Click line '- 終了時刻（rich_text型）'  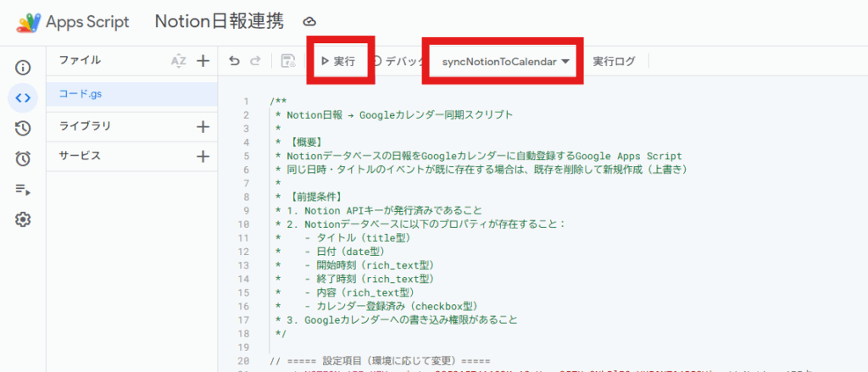(370, 279)
